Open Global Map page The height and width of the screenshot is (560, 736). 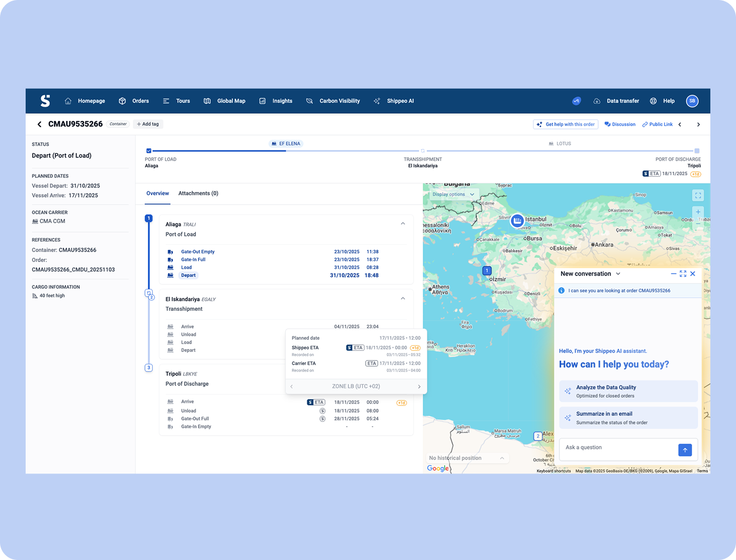pyautogui.click(x=224, y=101)
